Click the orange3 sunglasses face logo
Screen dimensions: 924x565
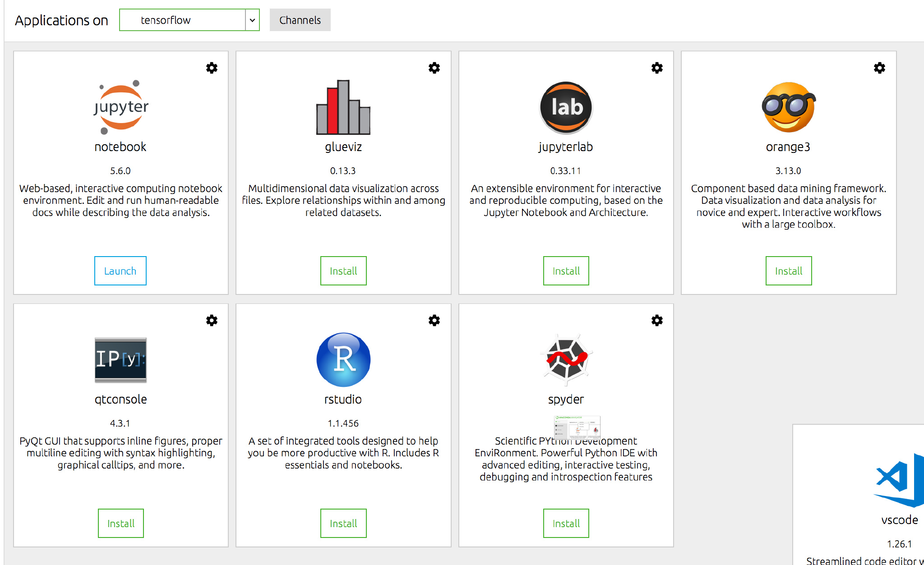click(788, 107)
